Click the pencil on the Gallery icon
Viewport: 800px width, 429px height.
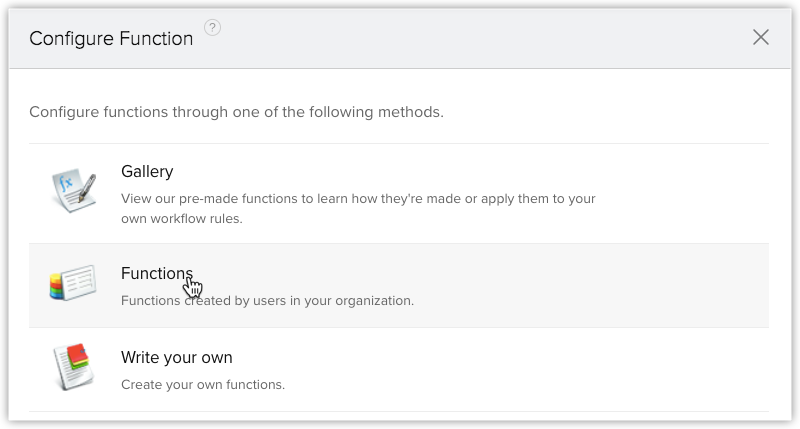click(88, 187)
